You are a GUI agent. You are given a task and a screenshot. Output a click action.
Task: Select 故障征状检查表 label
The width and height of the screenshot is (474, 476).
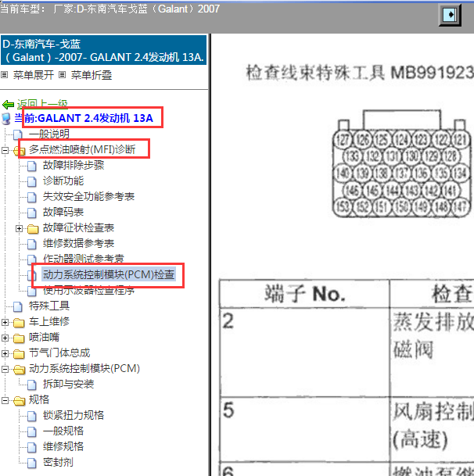pos(78,228)
